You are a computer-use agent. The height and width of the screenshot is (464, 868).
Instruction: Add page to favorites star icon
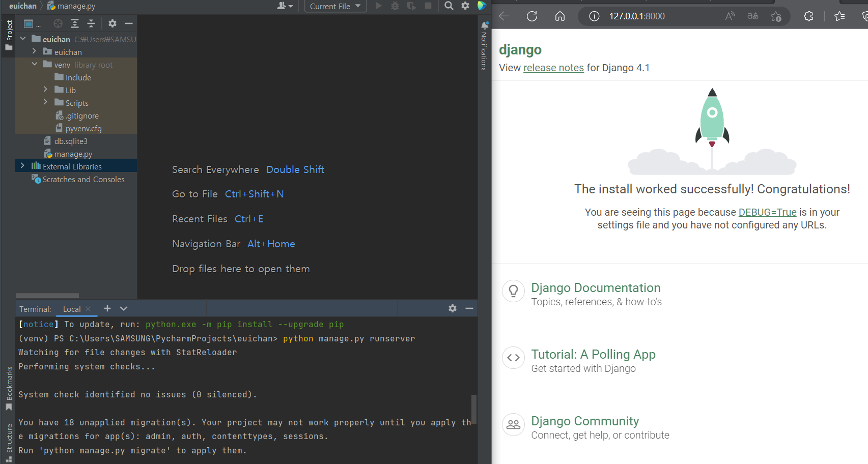[776, 16]
